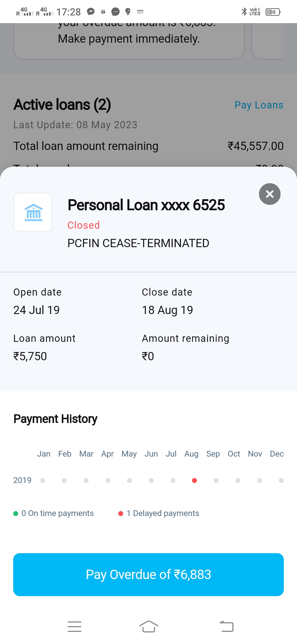Image resolution: width=297 pixels, height=644 pixels.
Task: Tap the red Delayed payments legend dot
Action: (120, 514)
